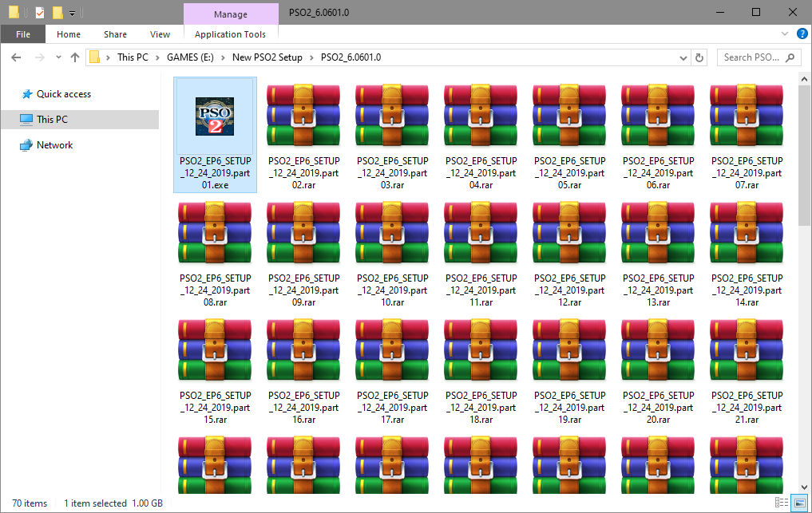Screen dimensions: 812x513
Task: Expand the GAMES (E:) breadcrumb chevron
Action: pyautogui.click(x=223, y=57)
